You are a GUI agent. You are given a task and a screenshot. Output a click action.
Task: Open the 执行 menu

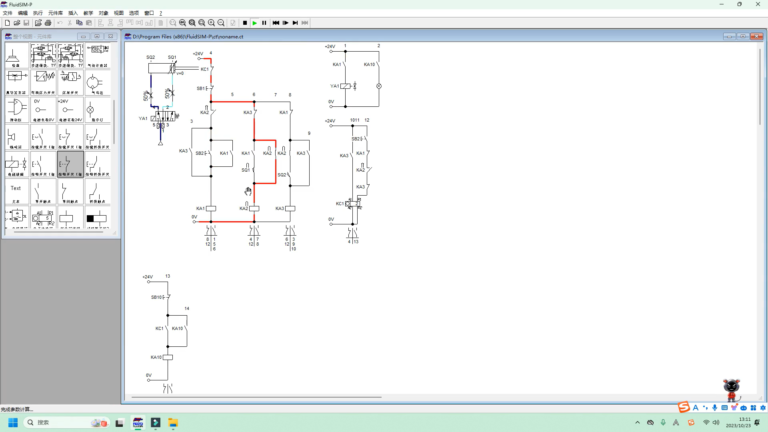[38, 13]
